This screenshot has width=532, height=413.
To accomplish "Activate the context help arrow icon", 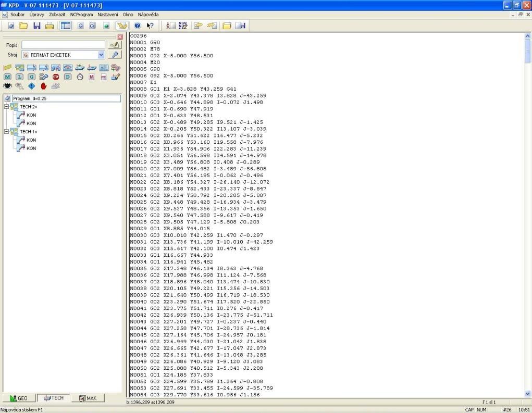I will [x=150, y=26].
